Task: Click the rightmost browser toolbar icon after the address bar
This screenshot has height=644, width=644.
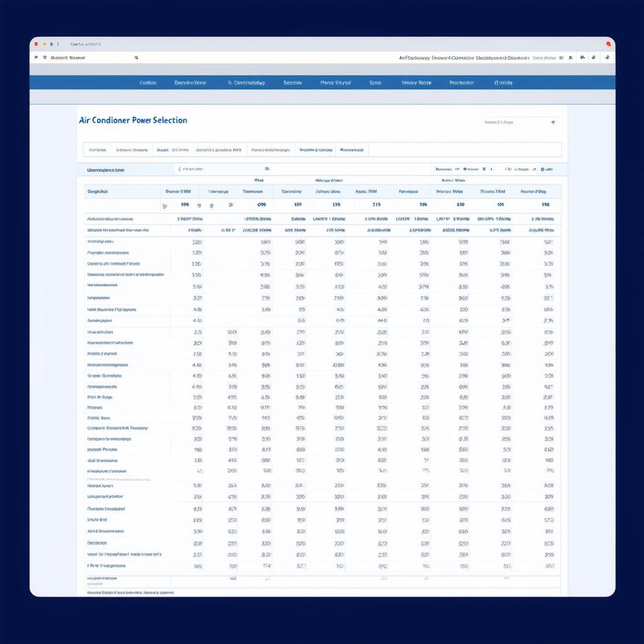Action: pos(607,58)
